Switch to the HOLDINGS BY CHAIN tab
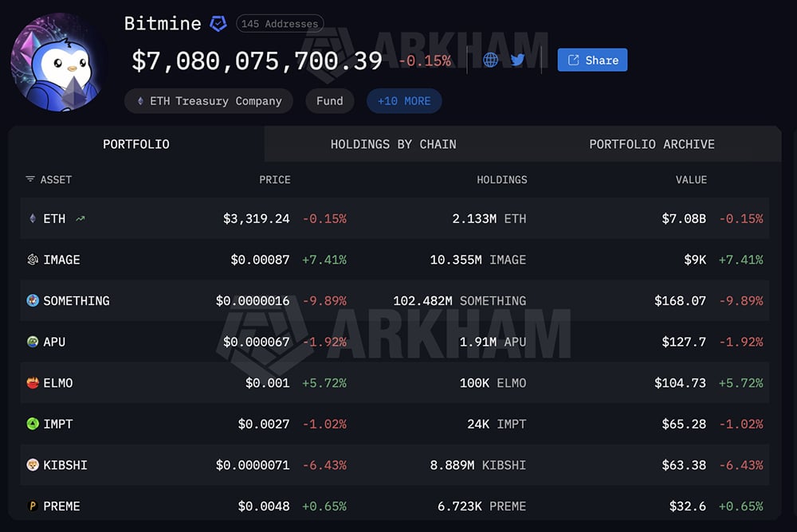Screen dimensions: 797x532 pyautogui.click(x=394, y=144)
